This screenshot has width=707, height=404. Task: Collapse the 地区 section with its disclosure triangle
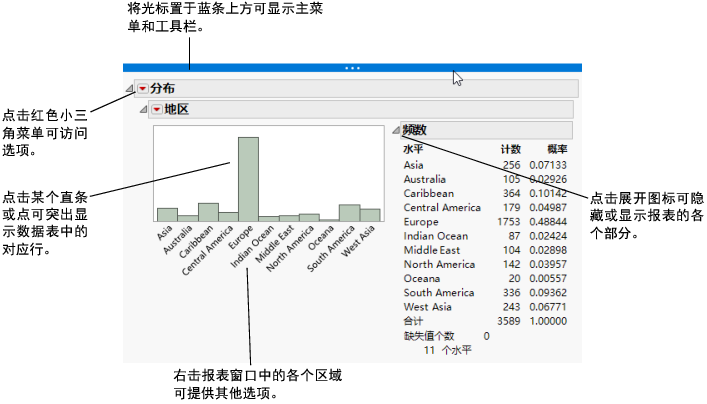[143, 109]
